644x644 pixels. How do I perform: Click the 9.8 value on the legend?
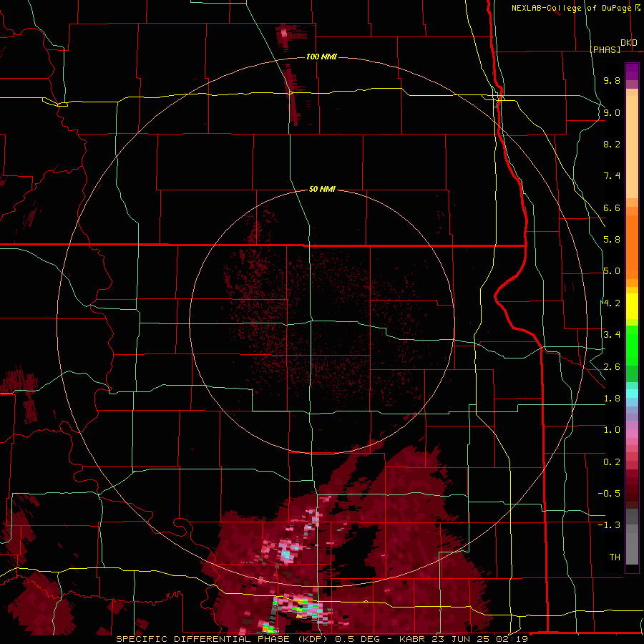pos(612,80)
